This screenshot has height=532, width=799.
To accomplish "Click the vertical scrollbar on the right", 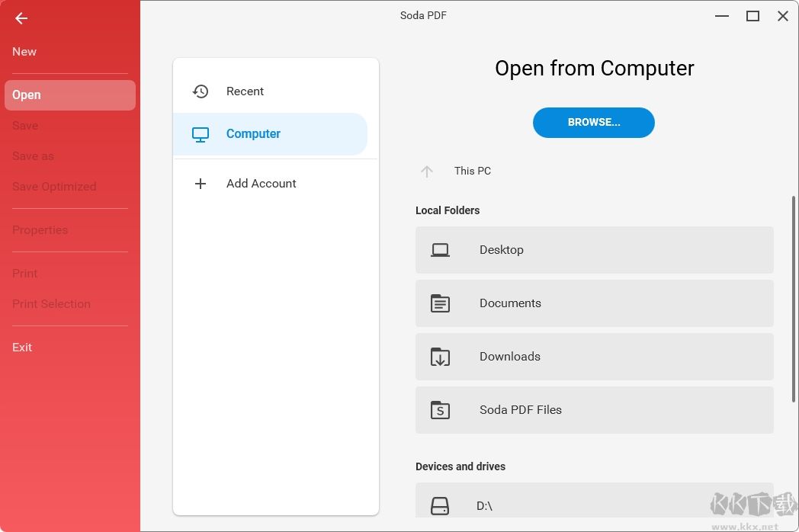I will tap(794, 299).
